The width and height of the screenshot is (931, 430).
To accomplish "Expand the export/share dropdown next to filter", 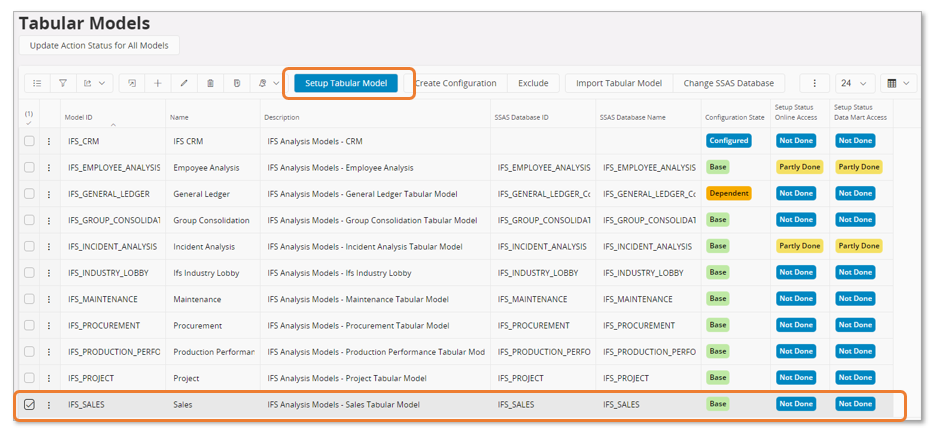I will [x=97, y=84].
